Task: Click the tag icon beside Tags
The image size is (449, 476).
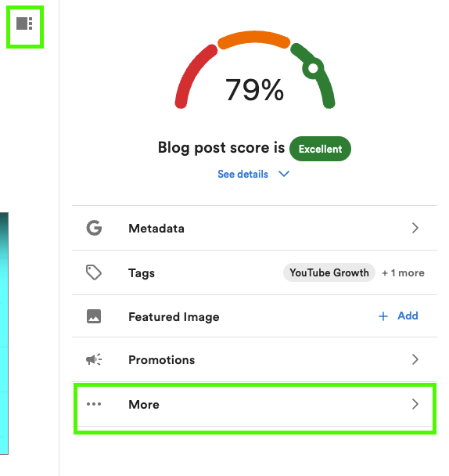Action: coord(94,272)
